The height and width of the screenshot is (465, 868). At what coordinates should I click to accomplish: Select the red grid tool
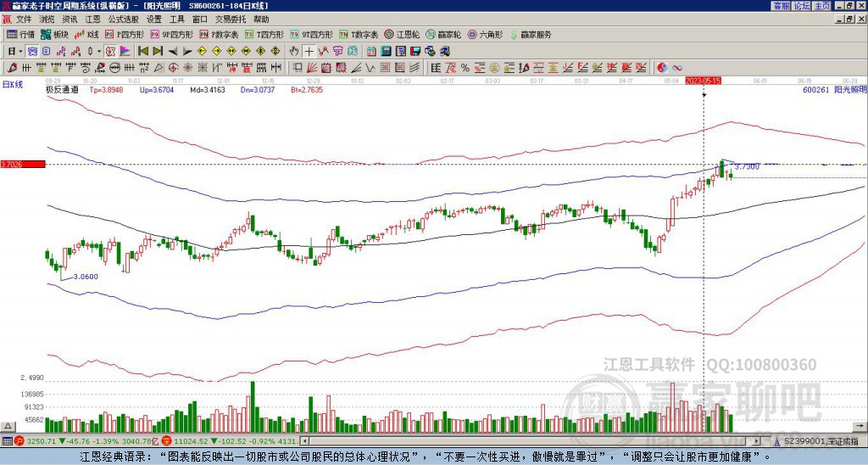tap(384, 68)
